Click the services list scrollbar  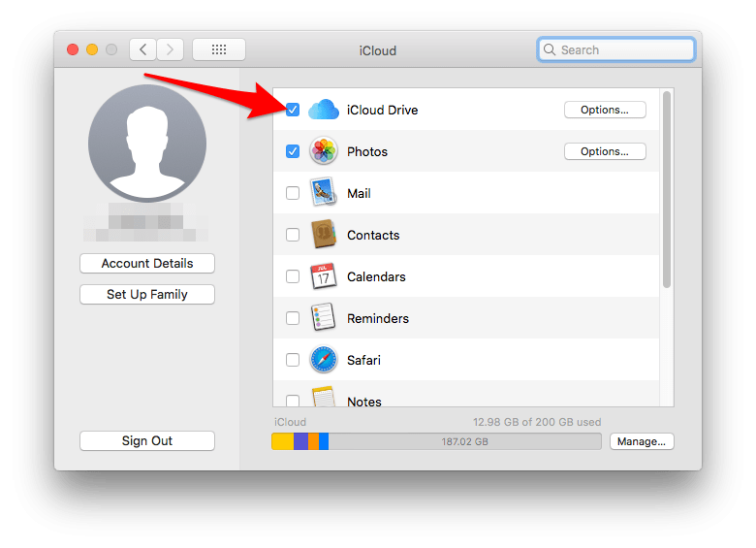[667, 189]
